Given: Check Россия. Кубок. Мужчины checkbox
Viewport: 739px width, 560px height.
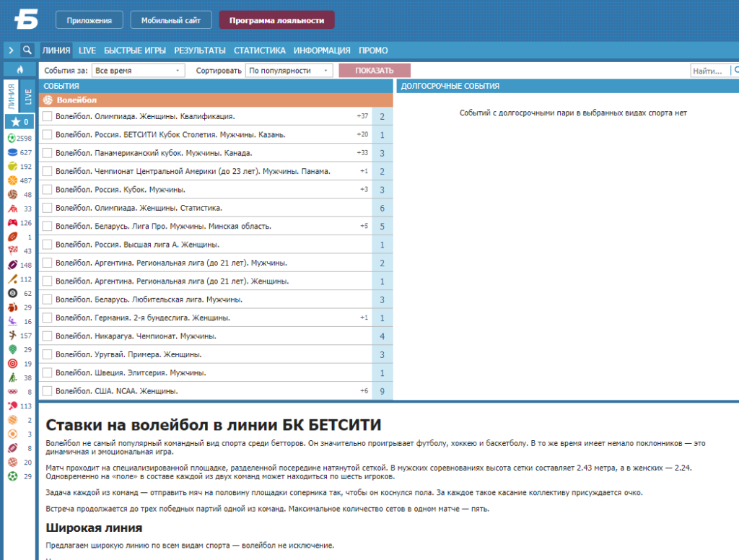Looking at the screenshot, I should (x=47, y=190).
